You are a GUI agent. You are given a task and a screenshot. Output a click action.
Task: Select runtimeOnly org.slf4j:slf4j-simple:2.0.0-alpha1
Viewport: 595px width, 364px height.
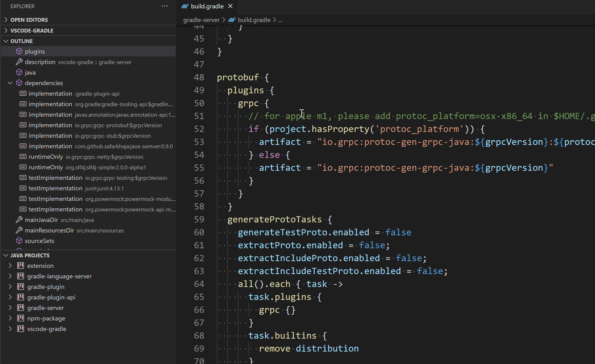pos(88,167)
